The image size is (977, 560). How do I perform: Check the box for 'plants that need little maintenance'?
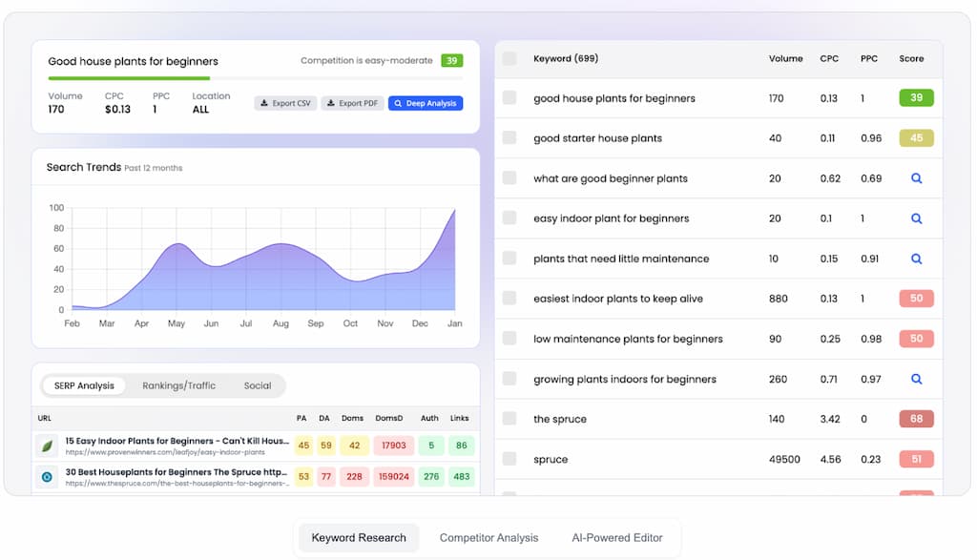tap(509, 258)
